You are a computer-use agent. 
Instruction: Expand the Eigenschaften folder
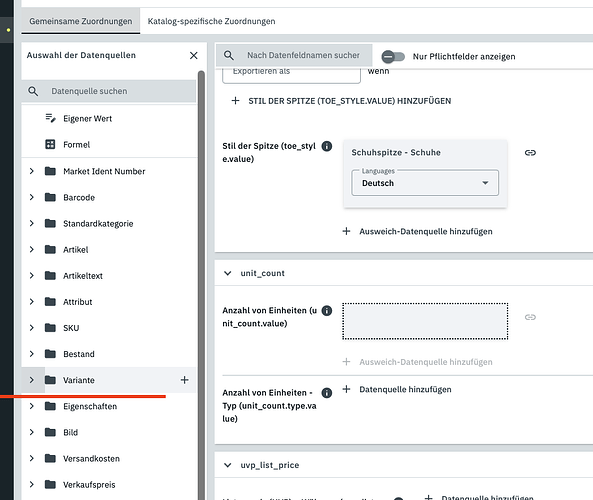[x=32, y=406]
